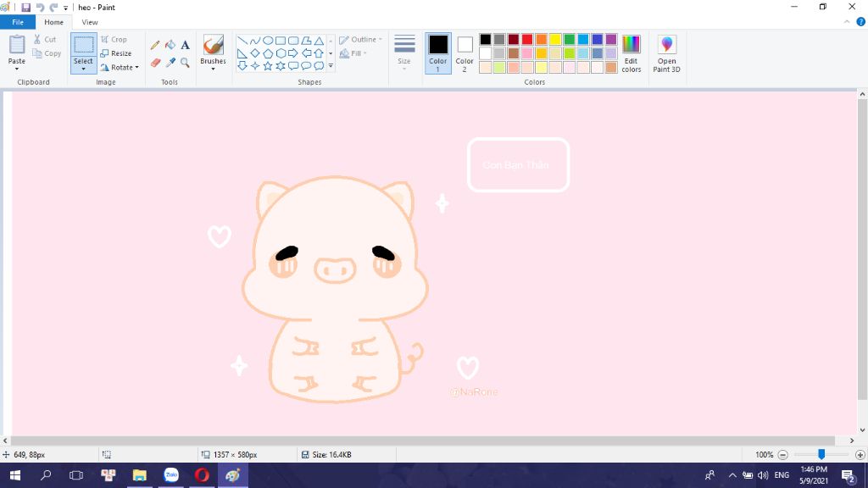Select the Eraser tool
Image resolution: width=868 pixels, height=488 pixels.
[155, 63]
